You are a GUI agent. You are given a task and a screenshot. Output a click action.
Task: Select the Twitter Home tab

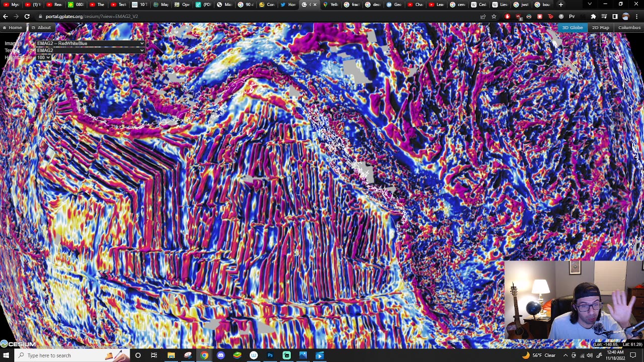[x=288, y=5]
